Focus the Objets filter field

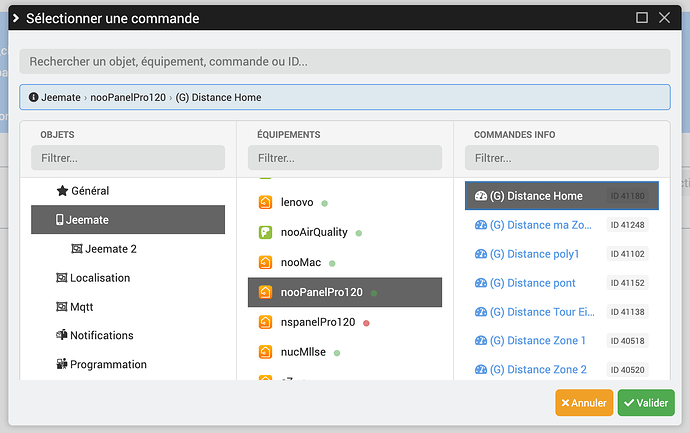(128, 158)
